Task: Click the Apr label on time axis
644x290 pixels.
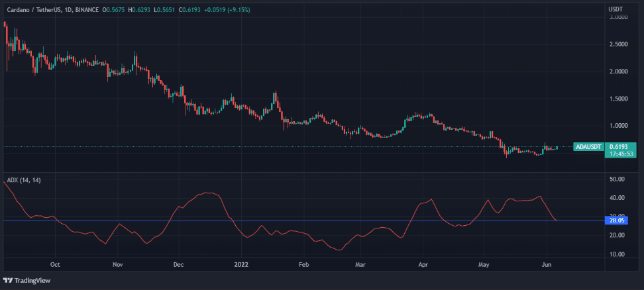Action: pyautogui.click(x=423, y=265)
